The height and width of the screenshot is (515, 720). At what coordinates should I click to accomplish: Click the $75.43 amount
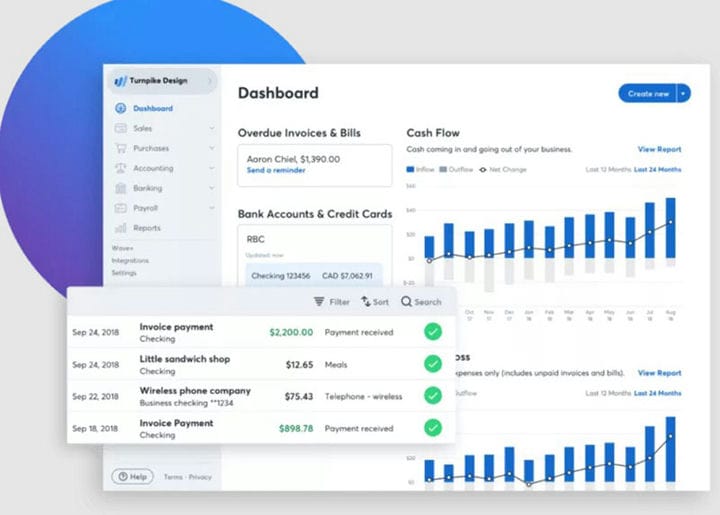click(298, 396)
